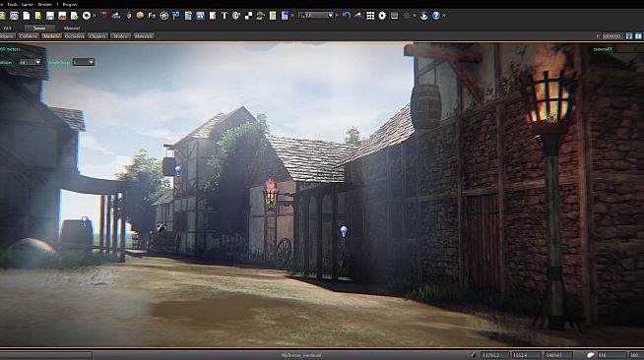Click the scene file name in status bar
The image size is (644, 360).
[x=301, y=355]
